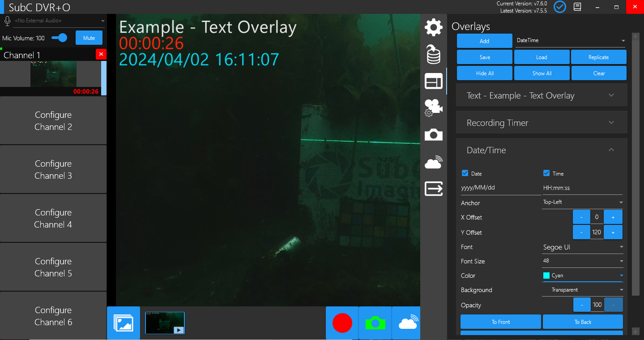
Task: Open the settings gear panel
Action: (433, 27)
